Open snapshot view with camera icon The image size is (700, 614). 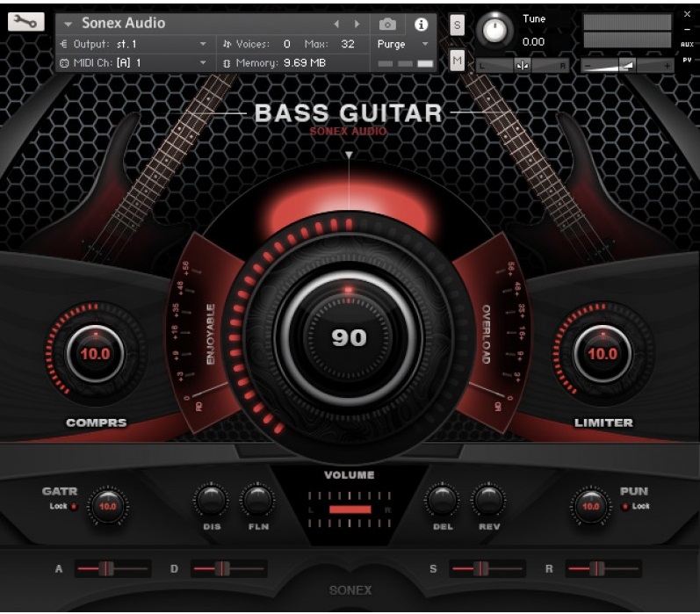coord(387,24)
